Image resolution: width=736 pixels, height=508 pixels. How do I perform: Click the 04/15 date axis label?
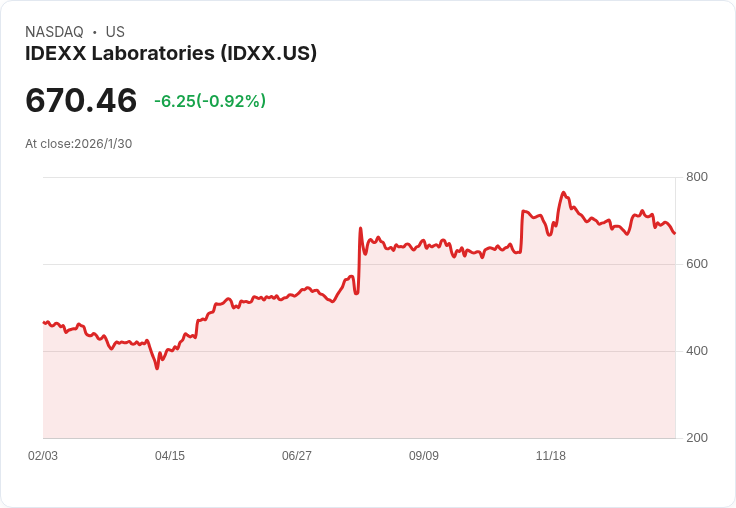pos(170,455)
